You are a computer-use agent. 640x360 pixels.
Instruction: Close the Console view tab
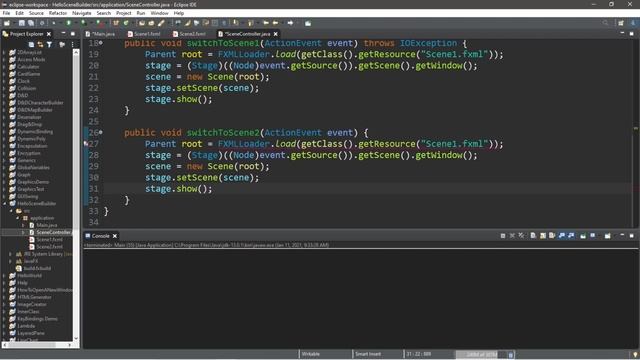115,236
